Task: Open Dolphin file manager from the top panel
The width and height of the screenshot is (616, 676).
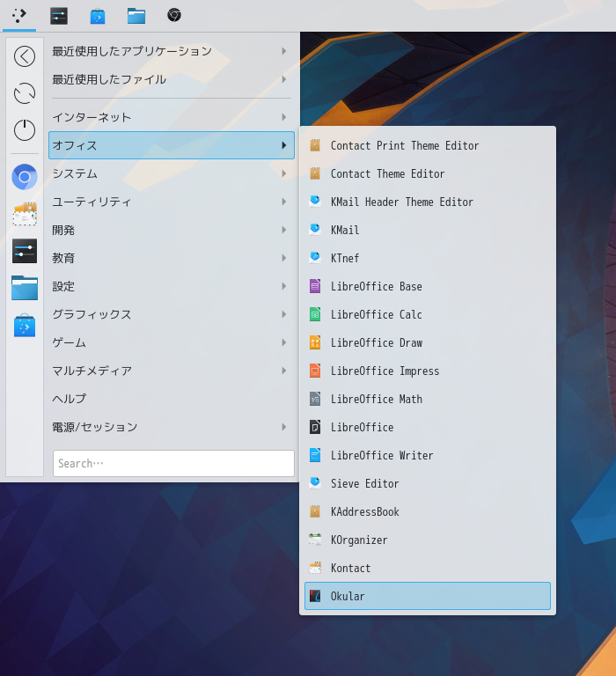Action: (136, 16)
